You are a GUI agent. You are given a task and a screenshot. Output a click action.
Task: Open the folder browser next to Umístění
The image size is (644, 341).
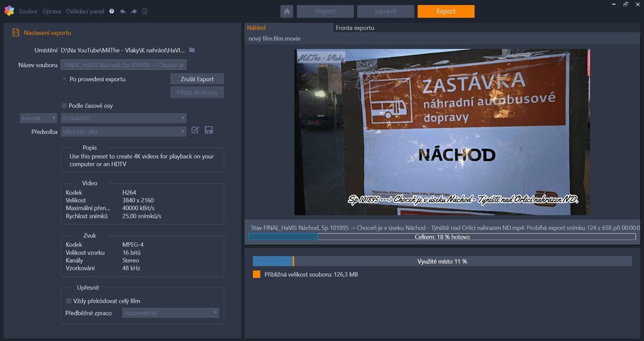192,49
